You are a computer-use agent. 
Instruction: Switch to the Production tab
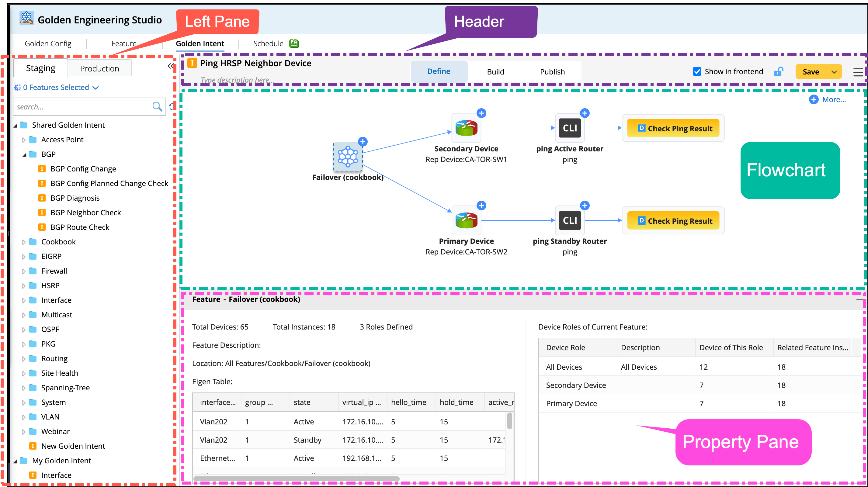point(99,69)
